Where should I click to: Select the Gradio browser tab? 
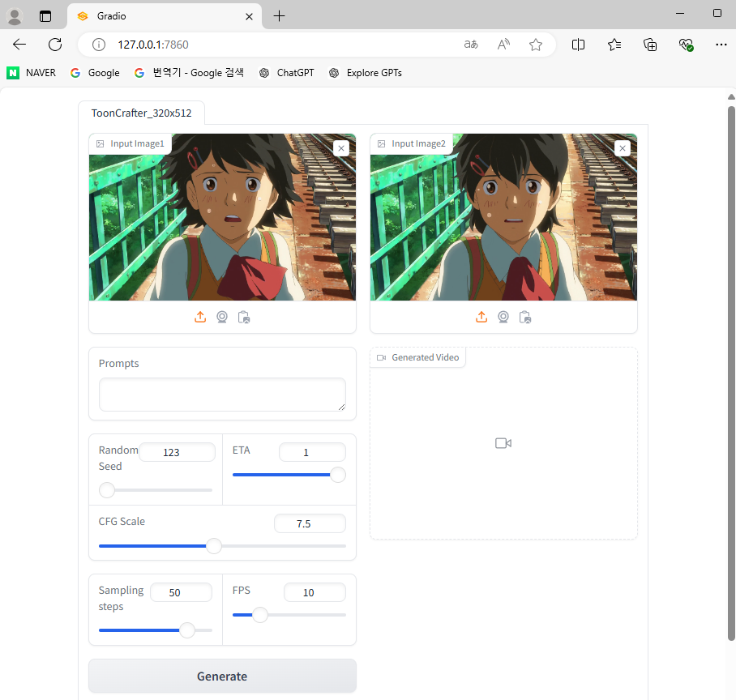click(165, 16)
